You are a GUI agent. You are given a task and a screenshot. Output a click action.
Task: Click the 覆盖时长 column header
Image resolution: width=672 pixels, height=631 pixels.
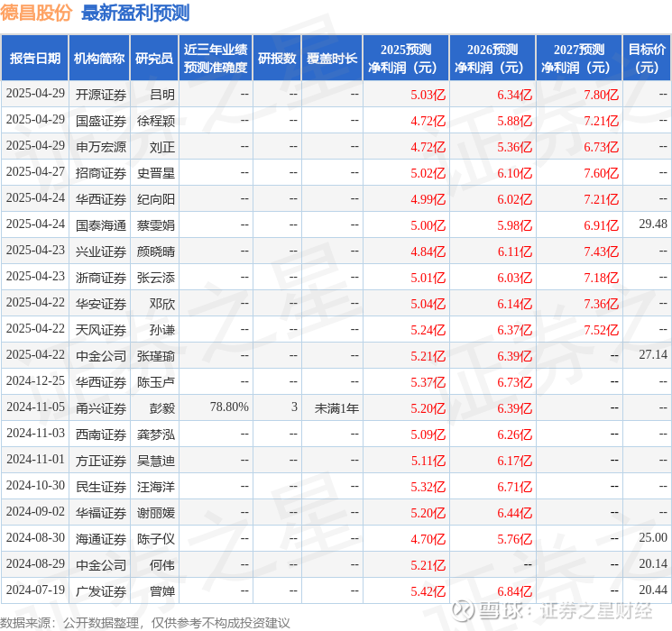click(332, 58)
